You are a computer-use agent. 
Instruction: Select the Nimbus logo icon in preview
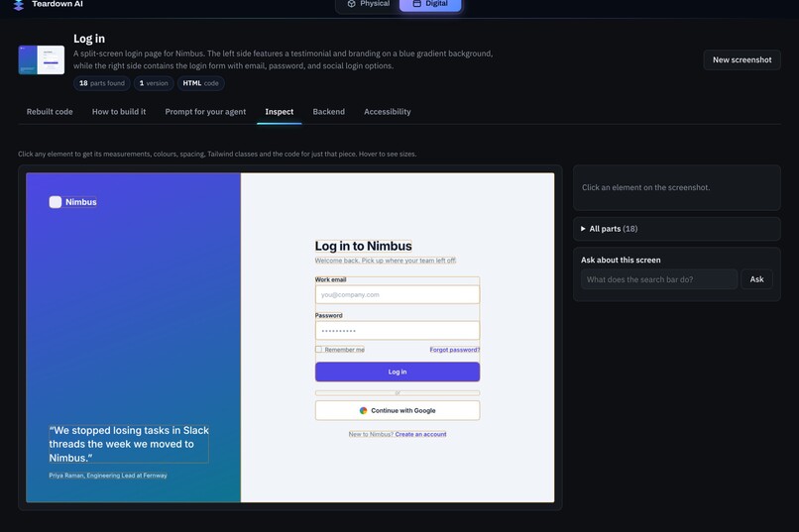56,202
